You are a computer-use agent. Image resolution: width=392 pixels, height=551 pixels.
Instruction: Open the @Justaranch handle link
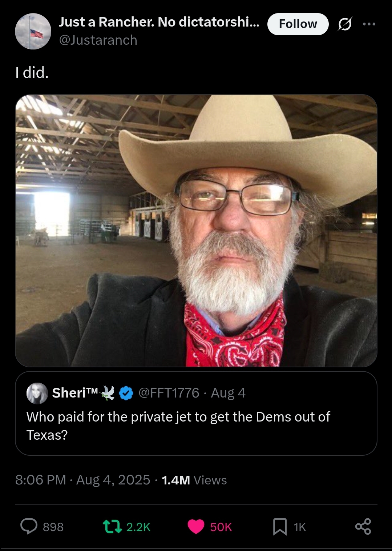point(98,40)
